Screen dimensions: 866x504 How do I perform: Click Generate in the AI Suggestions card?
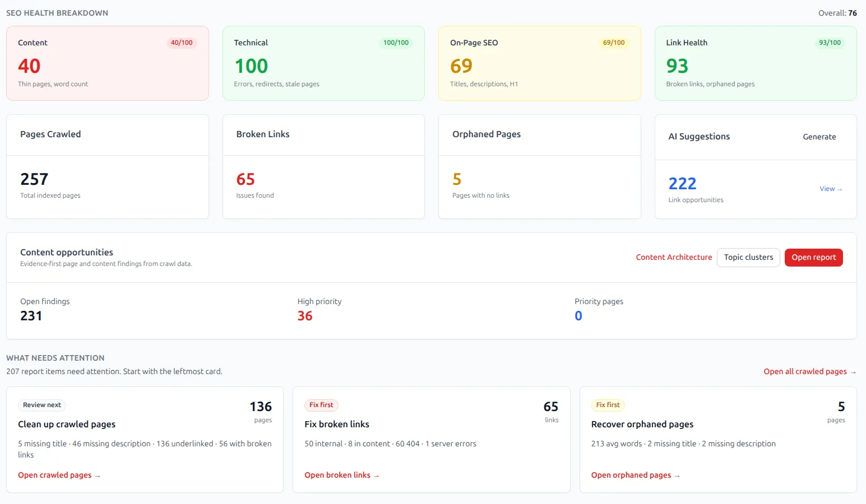click(x=819, y=137)
